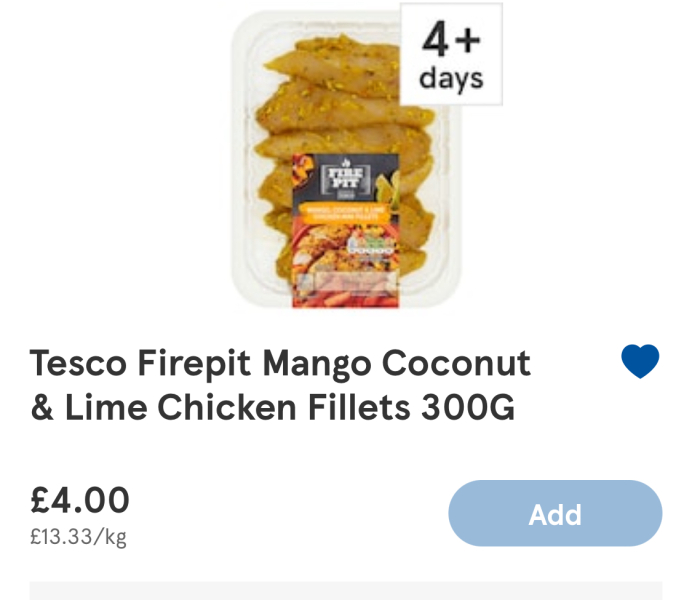
Task: Tap the 4+ days freshness badge
Action: tap(451, 55)
